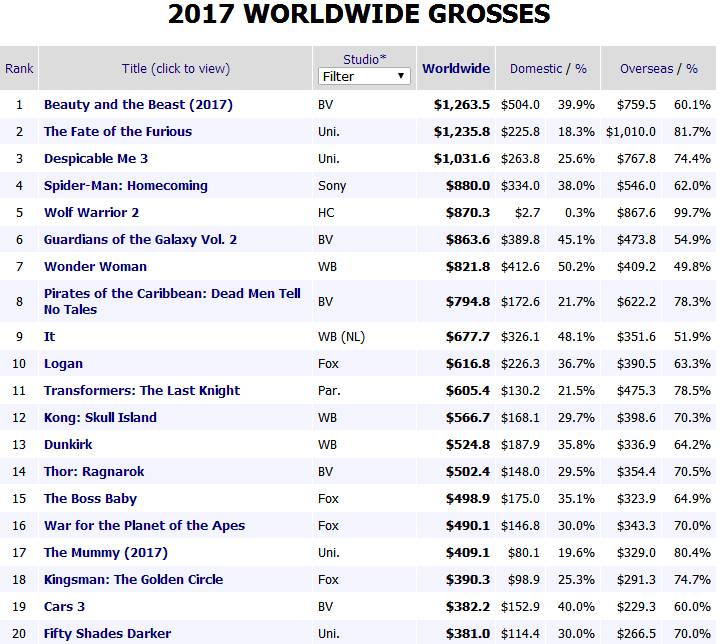
Task: Open Transformers: The Last Knight
Action: [x=142, y=391]
